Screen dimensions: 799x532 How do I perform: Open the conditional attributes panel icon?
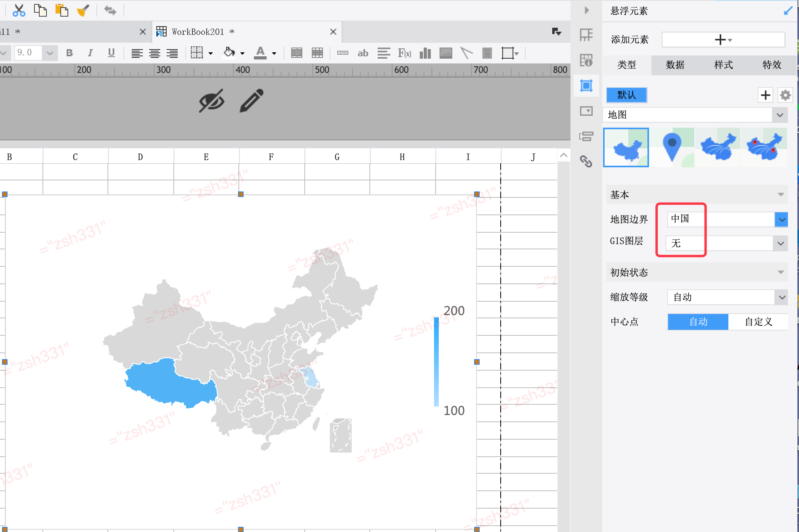pyautogui.click(x=586, y=136)
